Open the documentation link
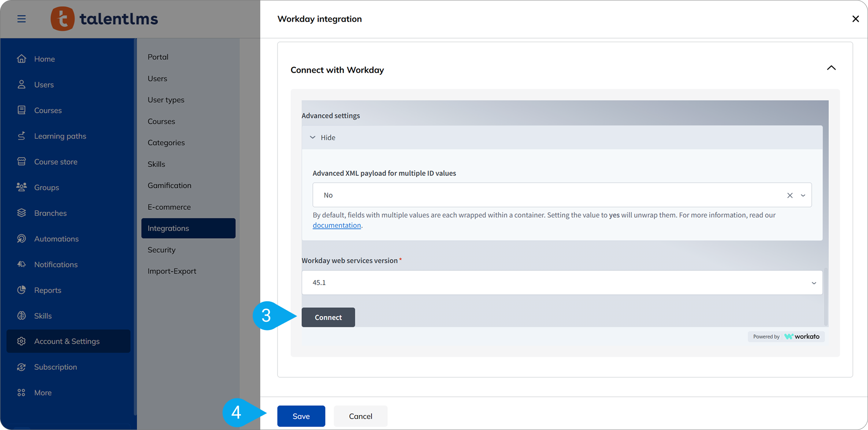 (337, 225)
